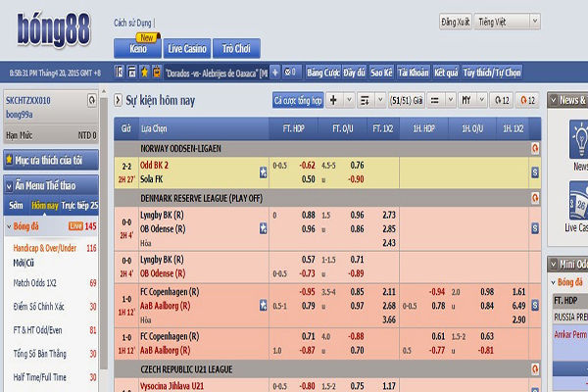This screenshot has height=392, width=588.
Task: Click the yellow star favorites icon in the toolbar
Action: tap(144, 72)
